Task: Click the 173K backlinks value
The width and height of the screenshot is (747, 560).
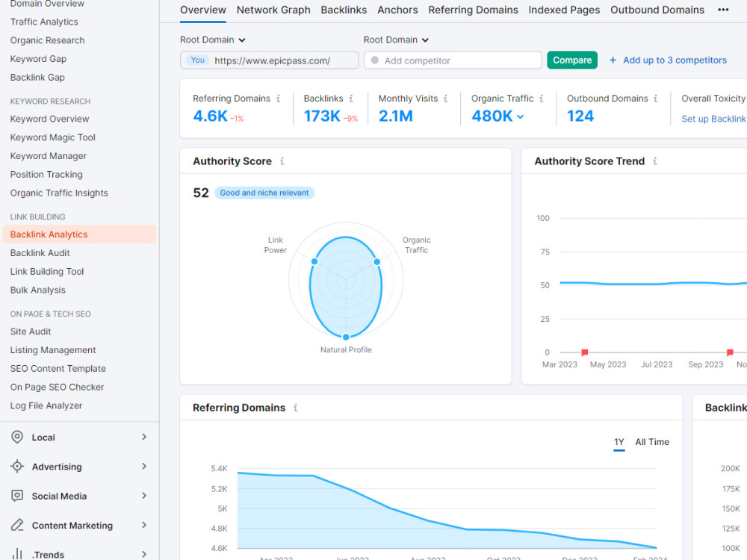Action: (322, 116)
